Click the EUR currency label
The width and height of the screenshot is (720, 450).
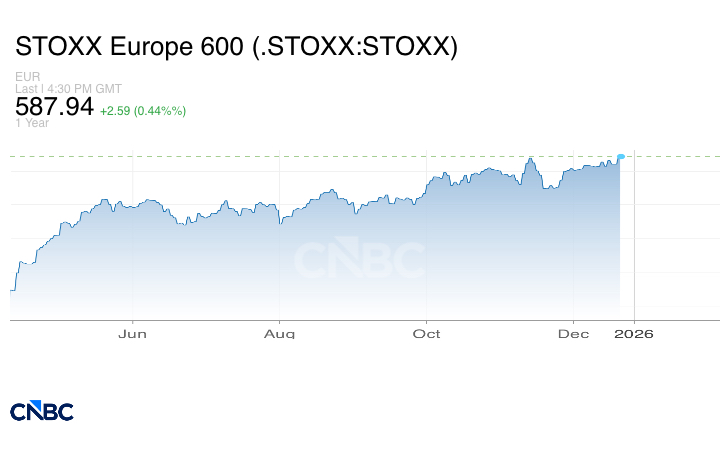27,77
